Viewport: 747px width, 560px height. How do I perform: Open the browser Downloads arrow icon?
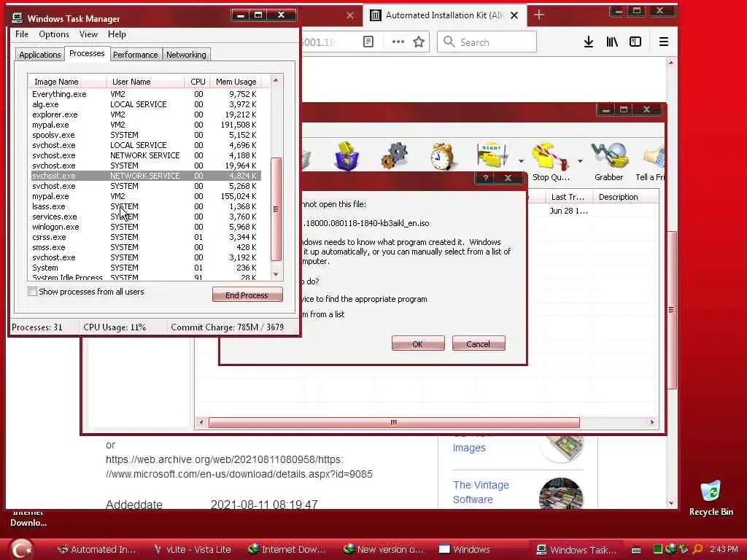(589, 42)
